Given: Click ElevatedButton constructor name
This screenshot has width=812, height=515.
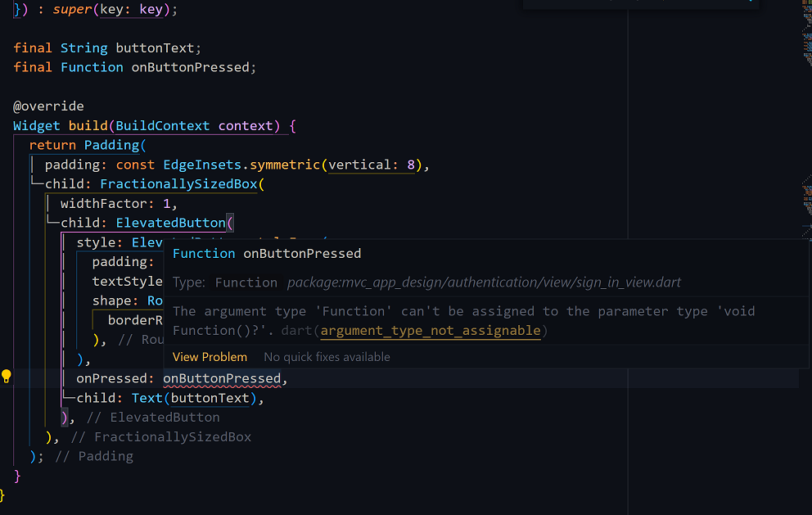Looking at the screenshot, I should click(x=170, y=223).
